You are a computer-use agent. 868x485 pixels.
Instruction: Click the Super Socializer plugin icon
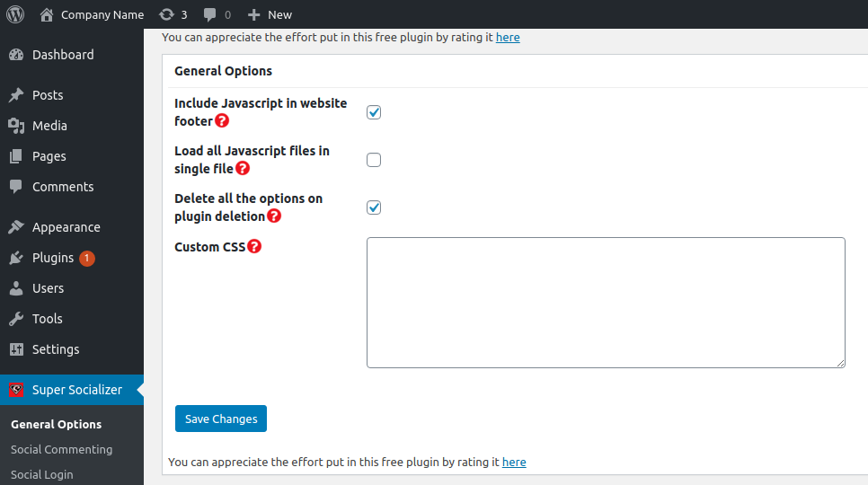15,390
